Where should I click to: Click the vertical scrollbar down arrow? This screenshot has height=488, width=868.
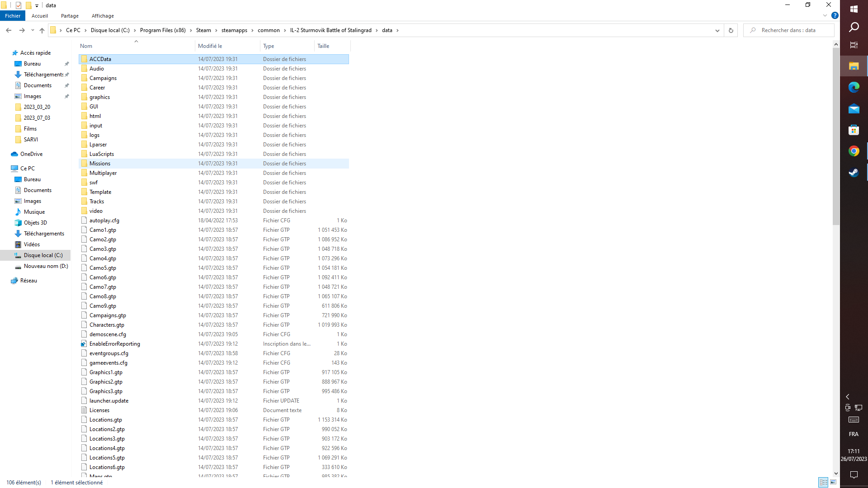click(836, 473)
